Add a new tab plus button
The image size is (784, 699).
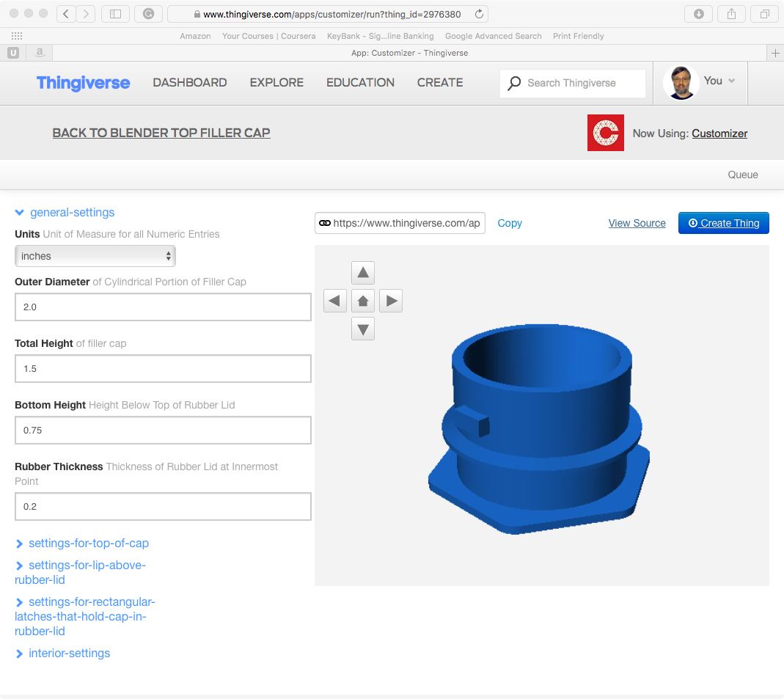pos(775,53)
